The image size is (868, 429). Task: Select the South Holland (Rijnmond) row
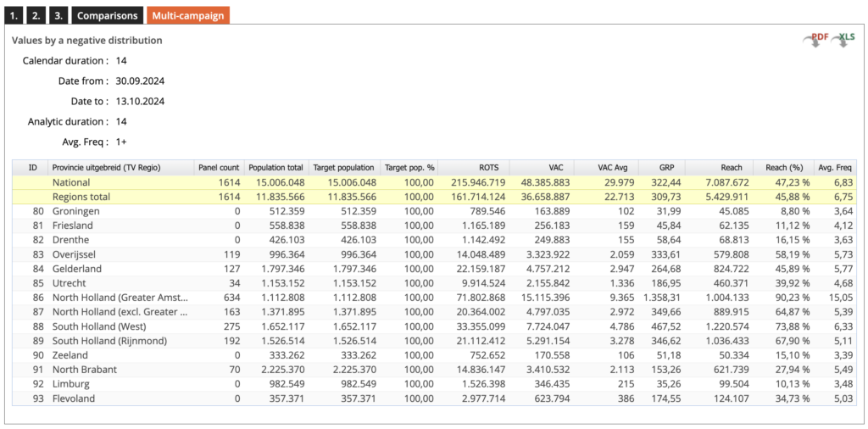tap(108, 341)
